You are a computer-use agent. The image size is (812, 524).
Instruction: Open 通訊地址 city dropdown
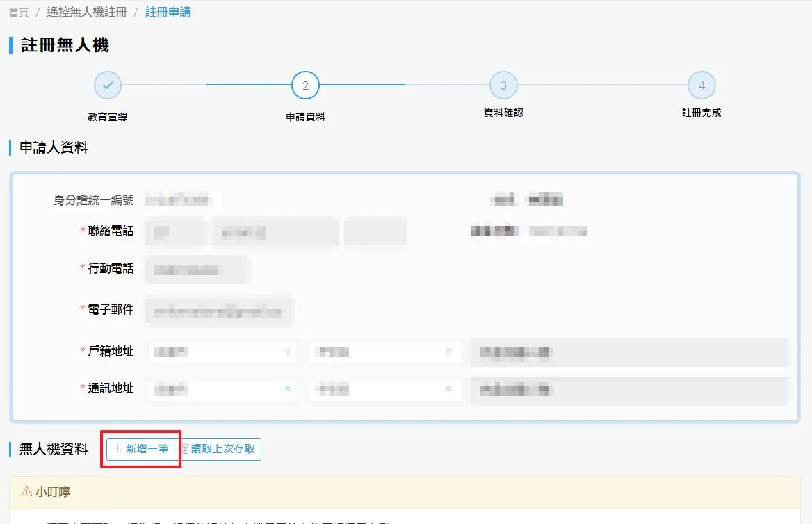222,389
